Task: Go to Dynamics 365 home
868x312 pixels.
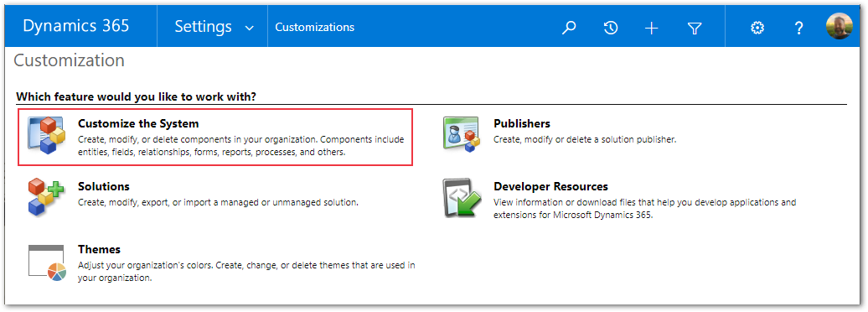Action: (76, 26)
